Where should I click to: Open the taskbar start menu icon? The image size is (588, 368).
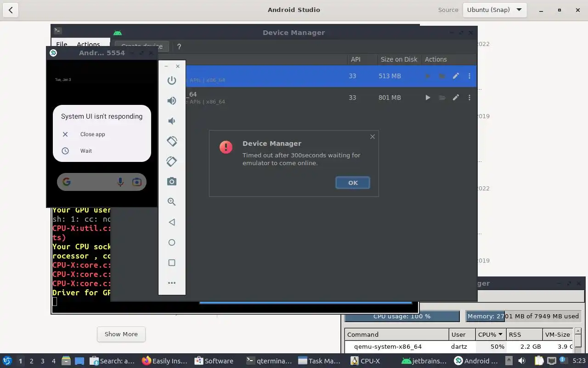click(7, 361)
